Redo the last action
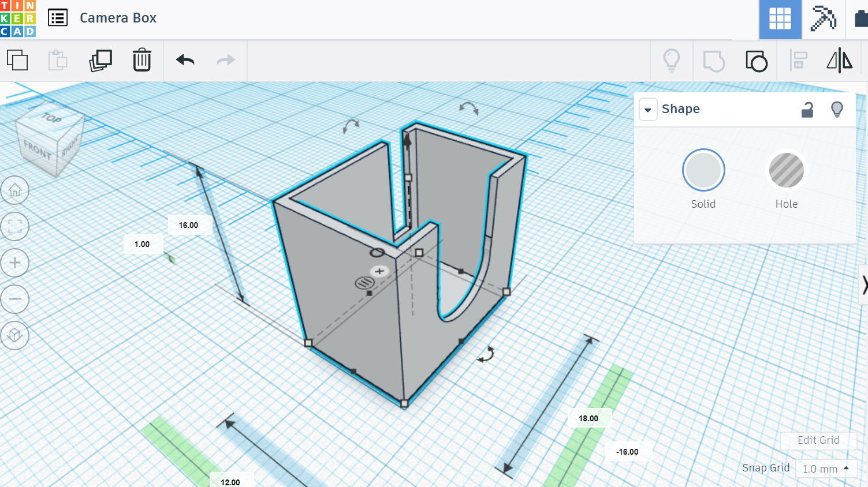This screenshot has height=487, width=868. (226, 60)
